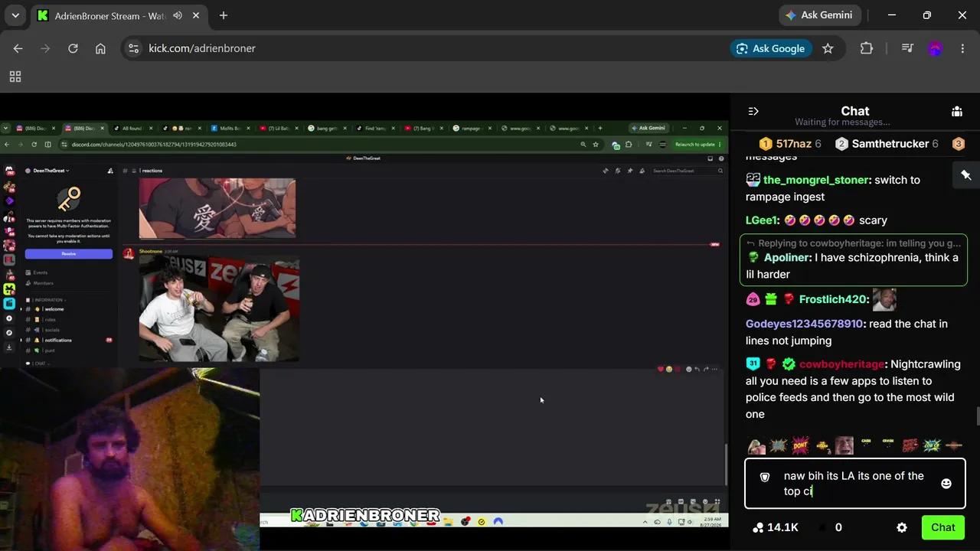Click the Ask Gemini button
This screenshot has width=980, height=551.
point(821,15)
